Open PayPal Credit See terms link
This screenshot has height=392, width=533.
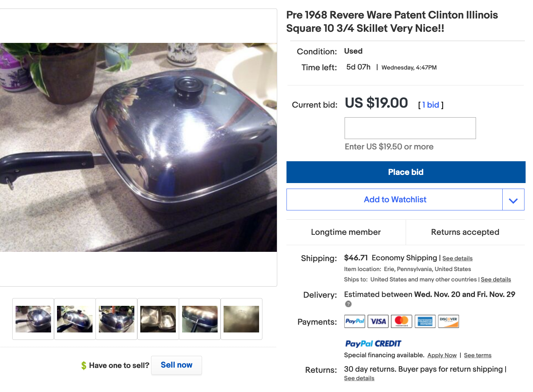tap(477, 355)
